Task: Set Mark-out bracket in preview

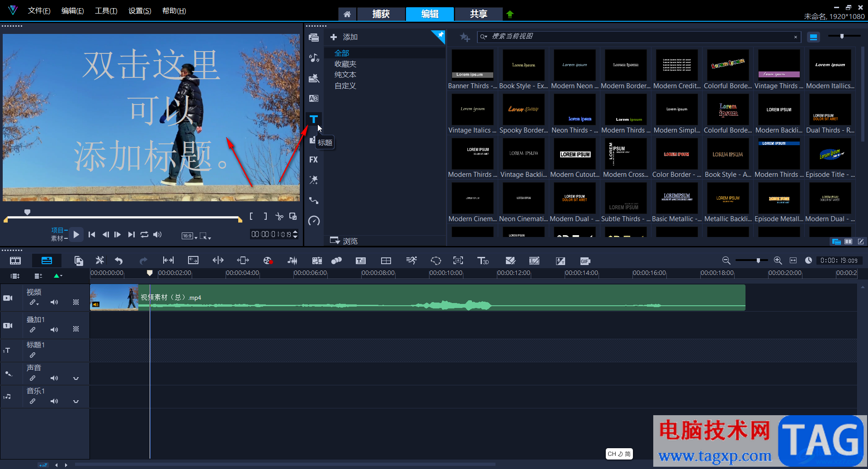Action: point(265,217)
